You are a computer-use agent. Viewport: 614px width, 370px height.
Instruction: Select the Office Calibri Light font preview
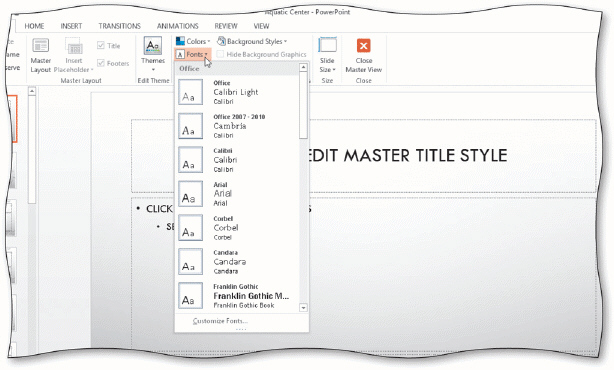pos(191,92)
